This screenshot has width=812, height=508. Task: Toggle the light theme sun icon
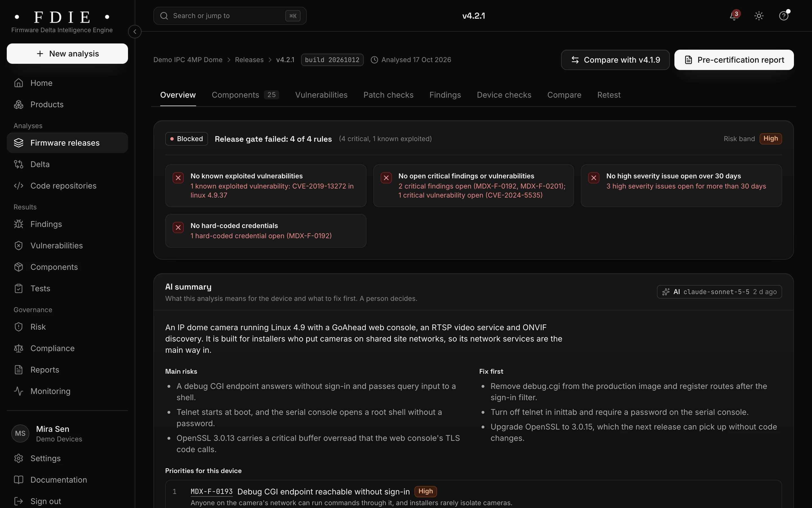759,16
